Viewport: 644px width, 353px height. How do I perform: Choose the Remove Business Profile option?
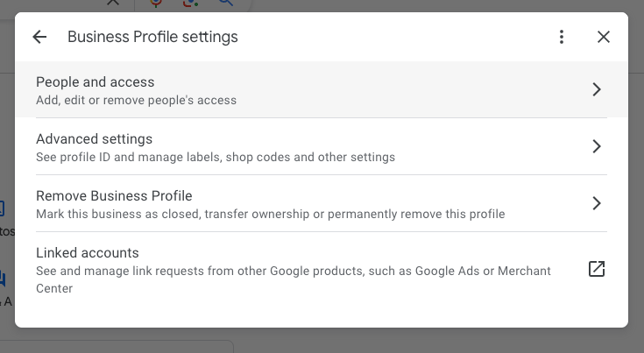[x=114, y=195]
